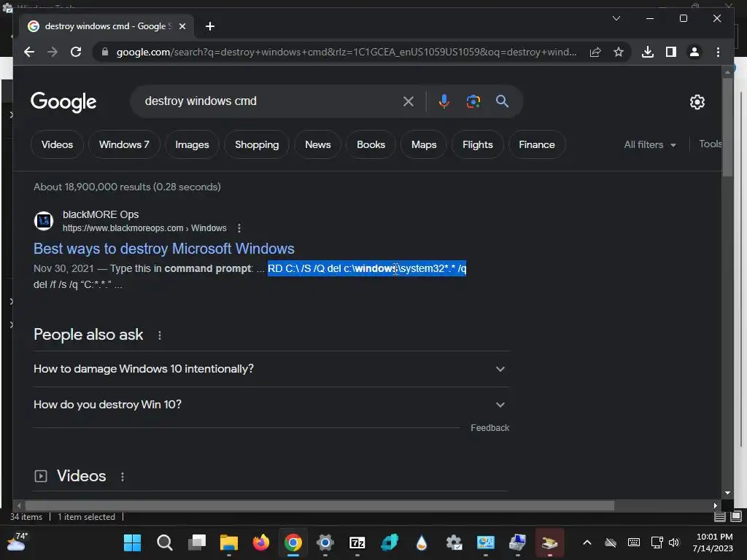This screenshot has width=747, height=560.
Task: Open Google quick settings gear
Action: pos(697,102)
